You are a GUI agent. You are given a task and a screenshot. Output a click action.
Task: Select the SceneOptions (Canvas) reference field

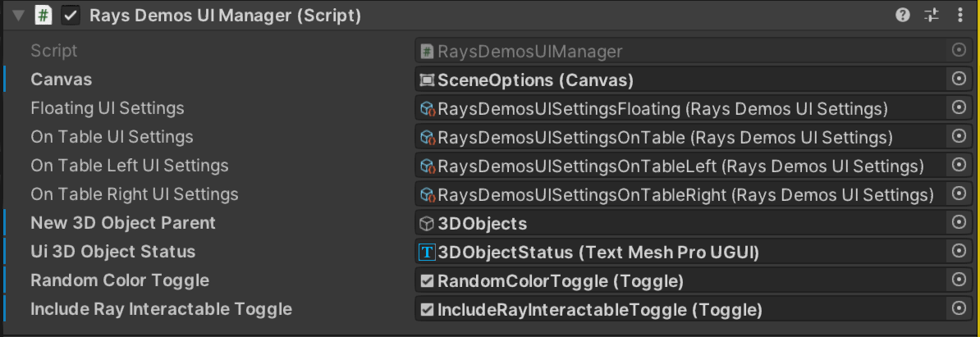[x=680, y=80]
